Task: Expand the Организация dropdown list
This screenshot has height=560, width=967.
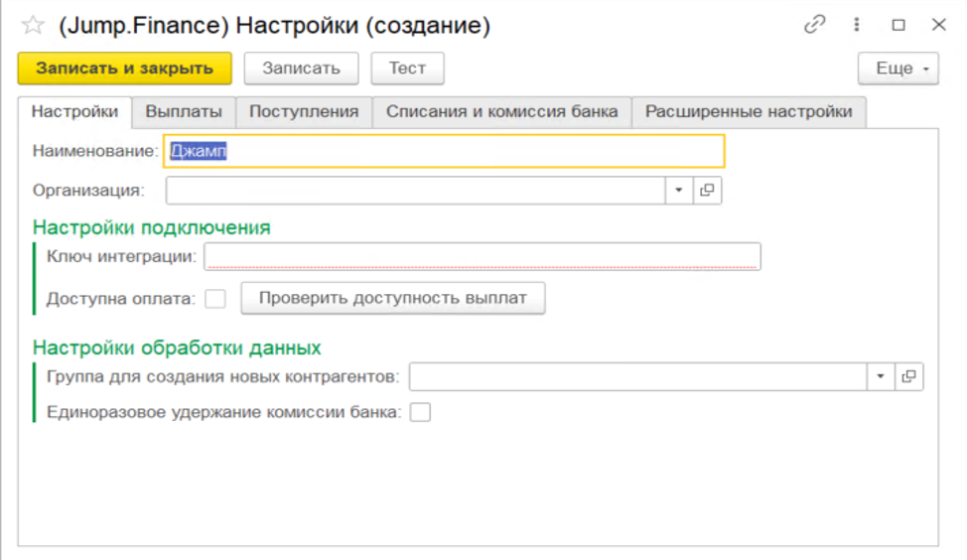Action: click(x=679, y=190)
